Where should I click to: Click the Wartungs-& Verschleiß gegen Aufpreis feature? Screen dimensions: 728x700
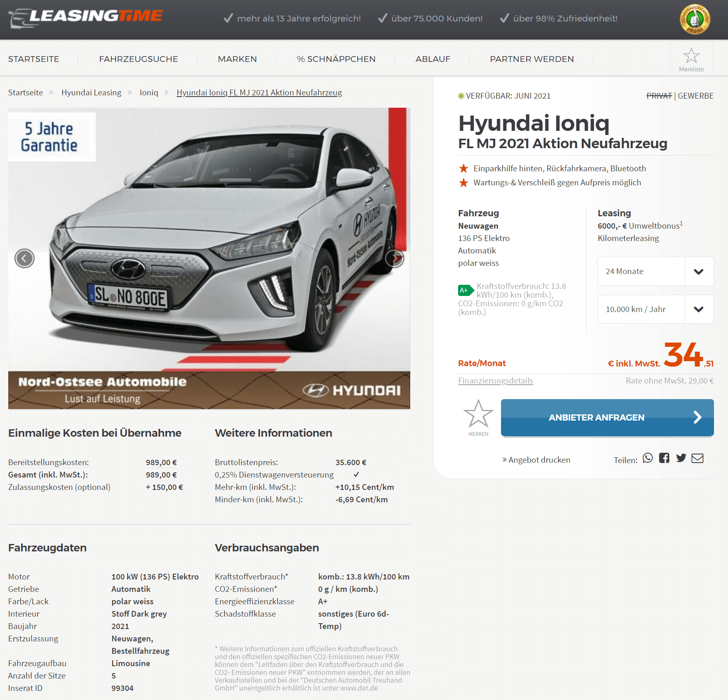(x=557, y=182)
